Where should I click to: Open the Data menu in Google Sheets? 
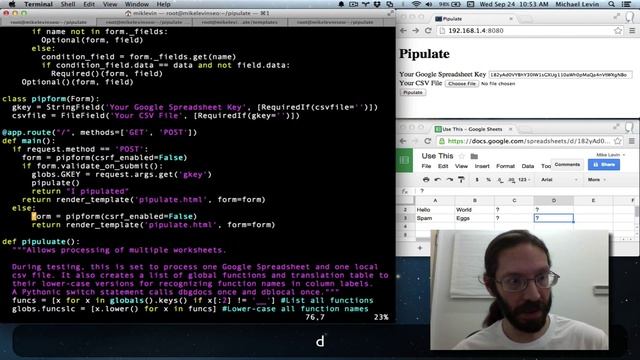pyautogui.click(x=528, y=166)
